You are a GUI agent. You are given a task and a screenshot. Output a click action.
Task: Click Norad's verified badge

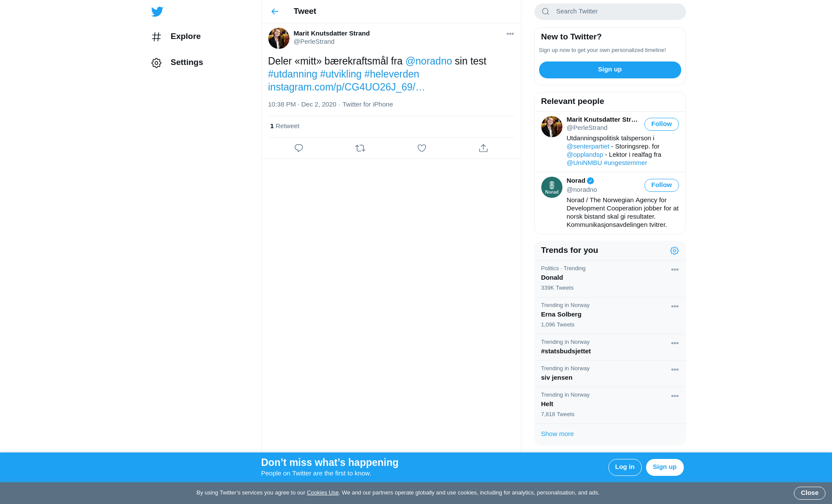[590, 181]
